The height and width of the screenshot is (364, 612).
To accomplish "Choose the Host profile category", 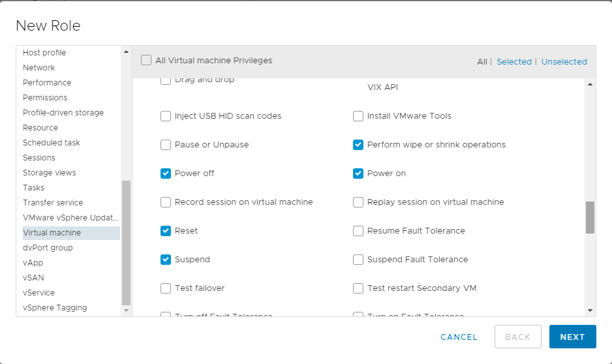I will pos(44,53).
